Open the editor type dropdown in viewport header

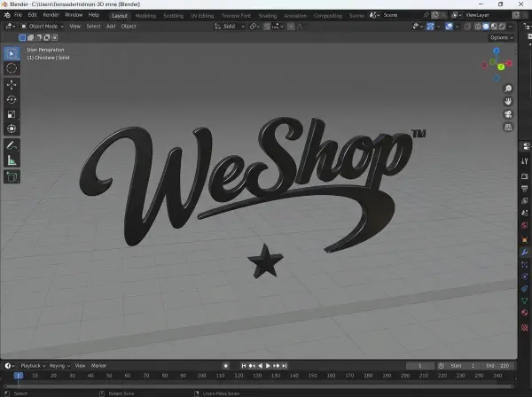11,27
